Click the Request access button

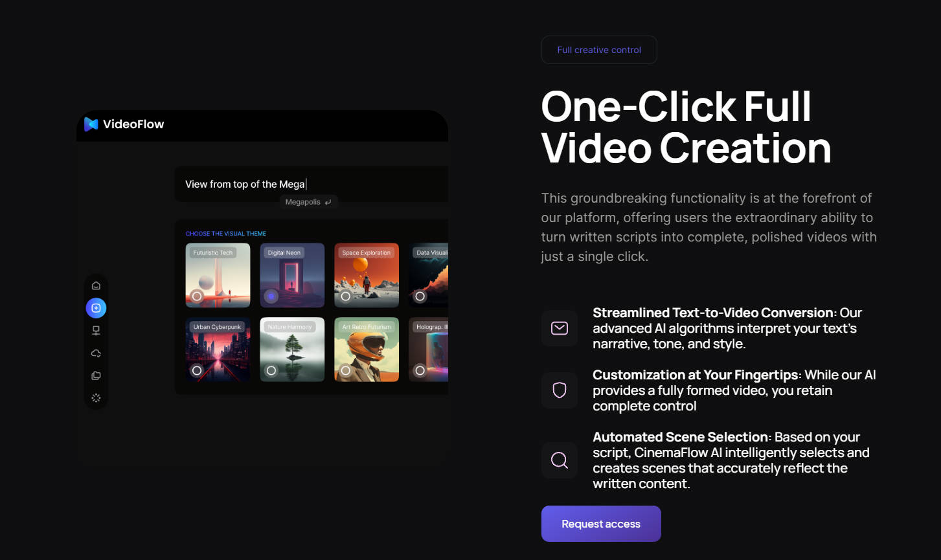pos(600,524)
